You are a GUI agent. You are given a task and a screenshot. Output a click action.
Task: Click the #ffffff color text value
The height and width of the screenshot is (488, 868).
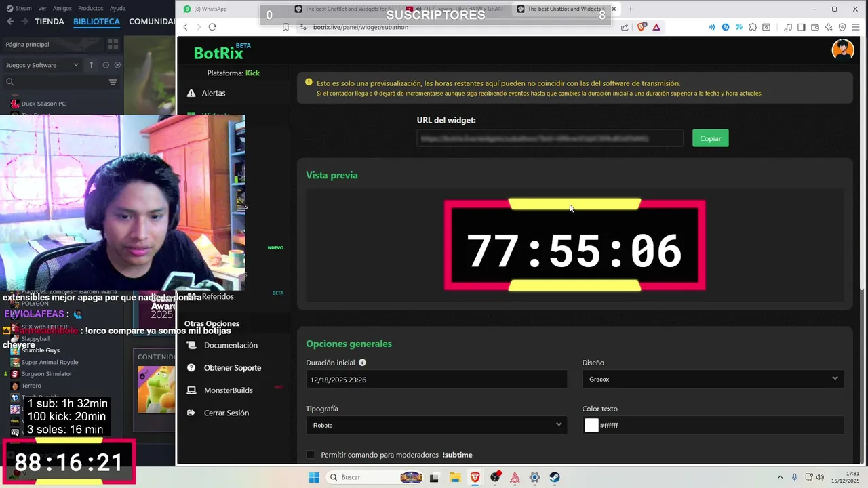pos(609,426)
